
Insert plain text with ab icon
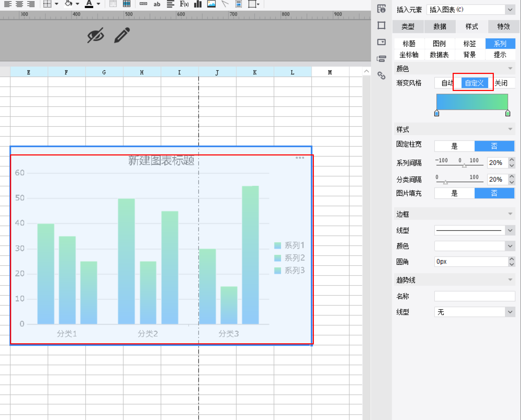[x=157, y=4]
